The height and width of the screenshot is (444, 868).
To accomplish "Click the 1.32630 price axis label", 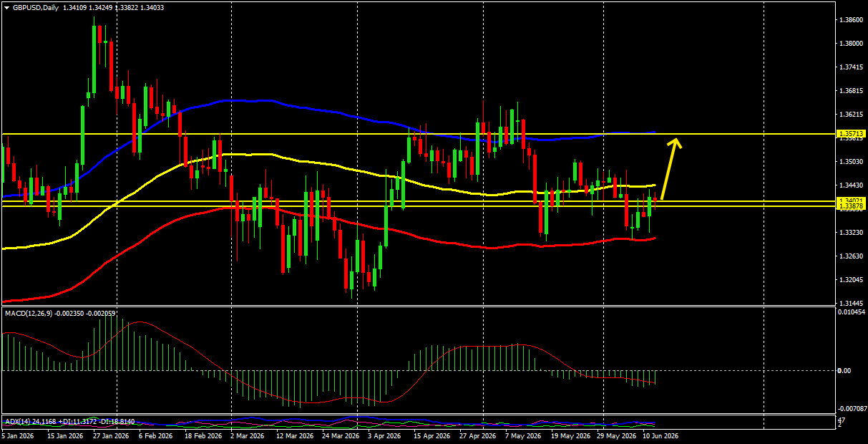I will [852, 256].
